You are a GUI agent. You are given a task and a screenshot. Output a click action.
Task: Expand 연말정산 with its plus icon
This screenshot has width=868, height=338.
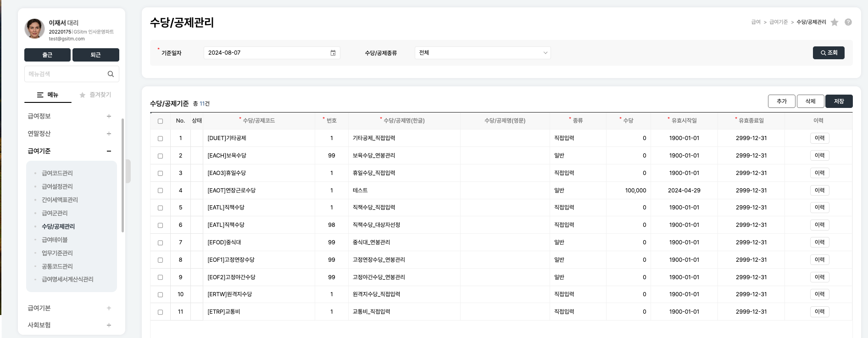pos(109,134)
